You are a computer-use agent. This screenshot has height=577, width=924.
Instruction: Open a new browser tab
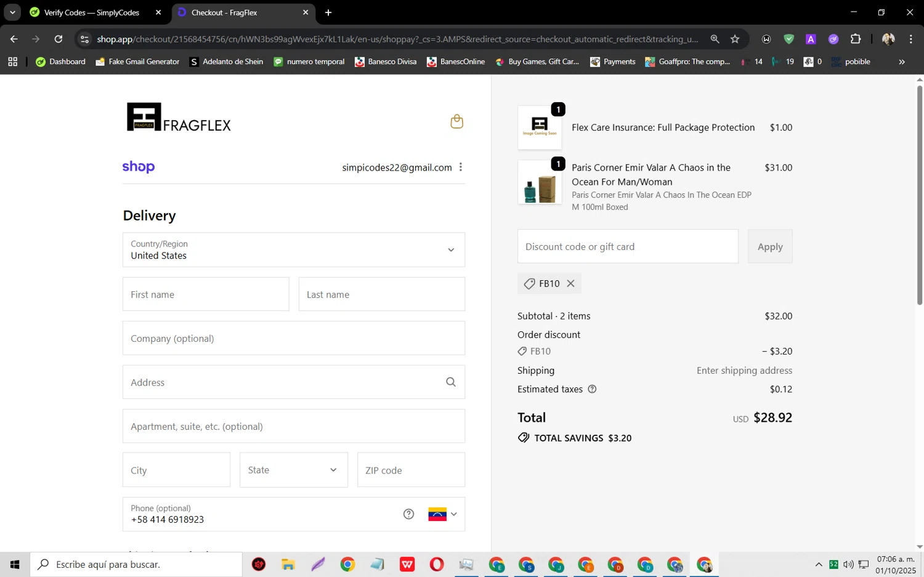click(x=328, y=12)
